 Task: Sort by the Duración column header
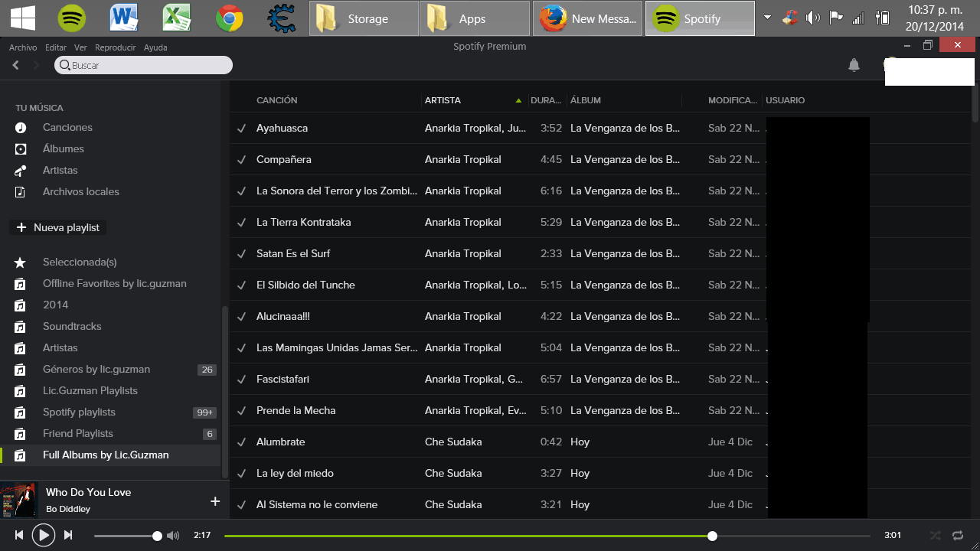tap(546, 100)
